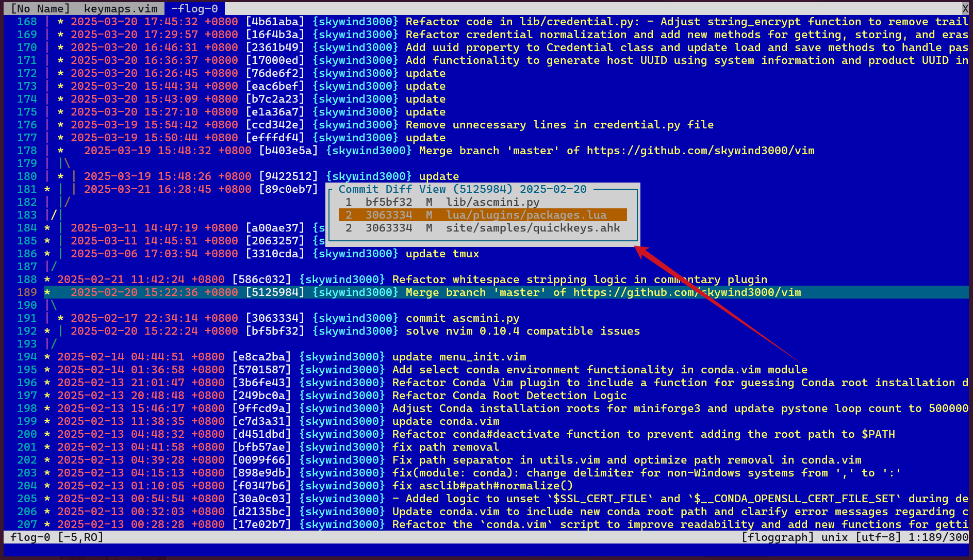Close the tab with the X button
This screenshot has width=973, height=560.
(x=965, y=9)
